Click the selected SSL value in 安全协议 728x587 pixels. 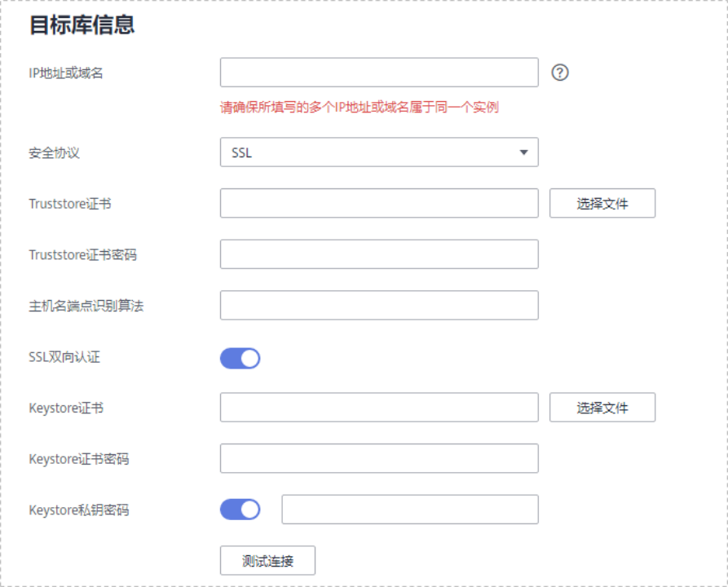[x=242, y=152]
